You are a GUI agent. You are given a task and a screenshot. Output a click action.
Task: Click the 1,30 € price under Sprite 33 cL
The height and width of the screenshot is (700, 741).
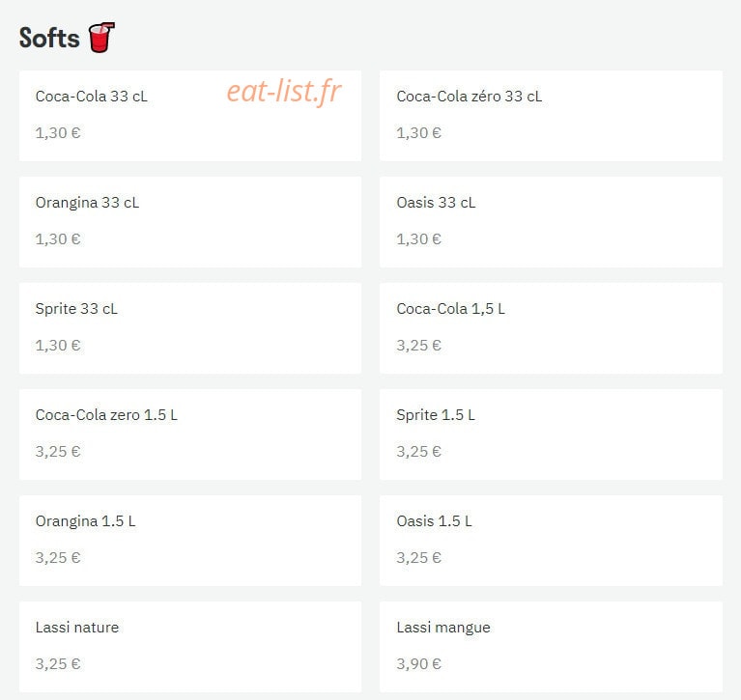tap(58, 346)
